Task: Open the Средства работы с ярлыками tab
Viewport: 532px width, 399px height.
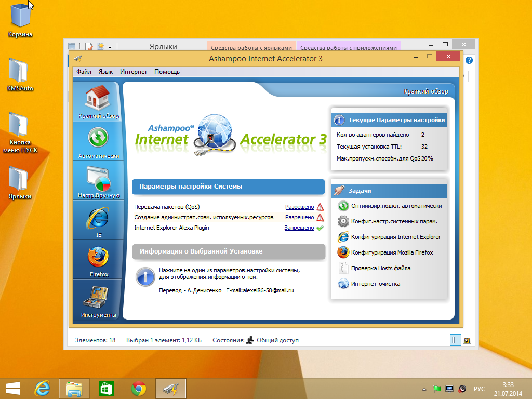Action: point(251,46)
